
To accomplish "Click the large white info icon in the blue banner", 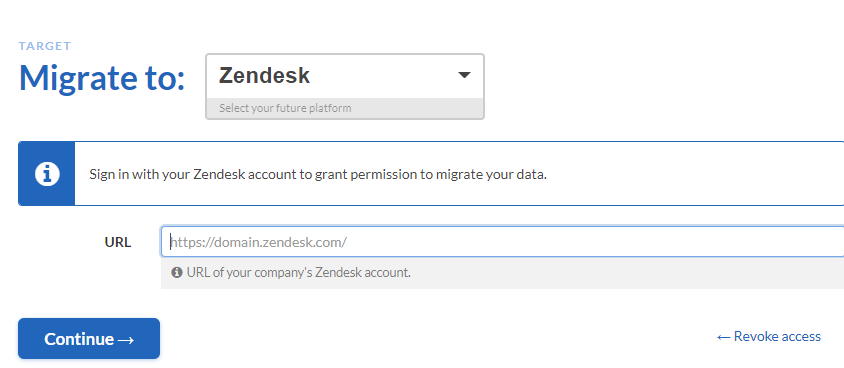I will 47,174.
